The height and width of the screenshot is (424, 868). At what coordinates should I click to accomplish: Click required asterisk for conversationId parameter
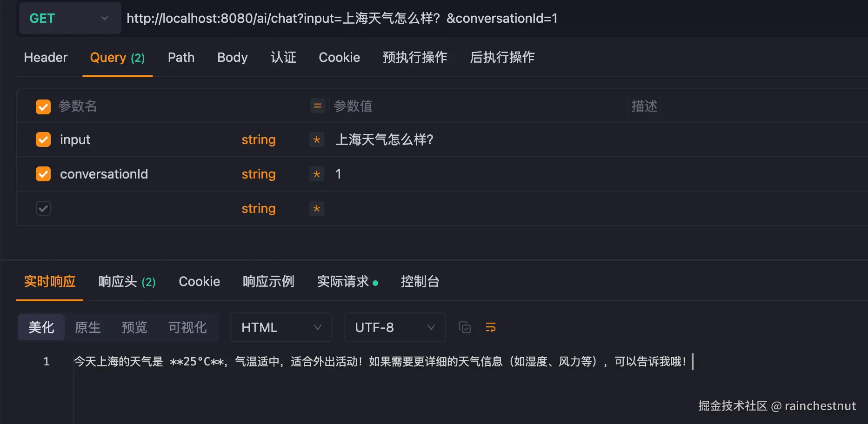(x=317, y=174)
